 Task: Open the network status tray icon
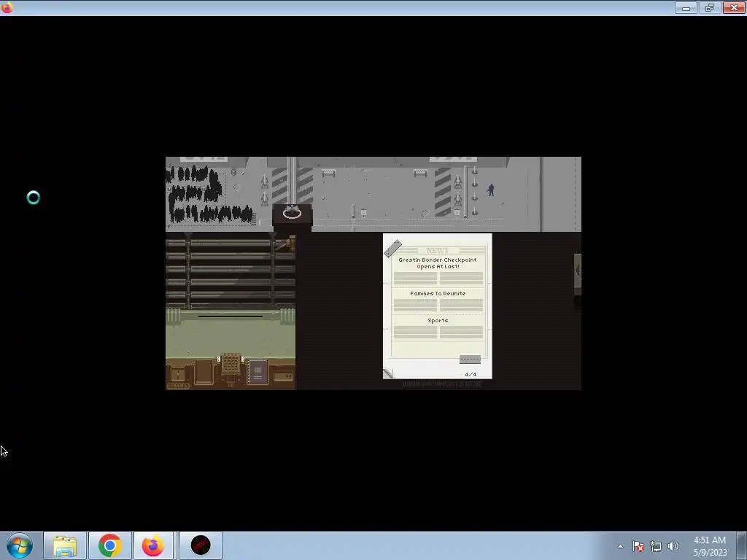click(x=656, y=546)
